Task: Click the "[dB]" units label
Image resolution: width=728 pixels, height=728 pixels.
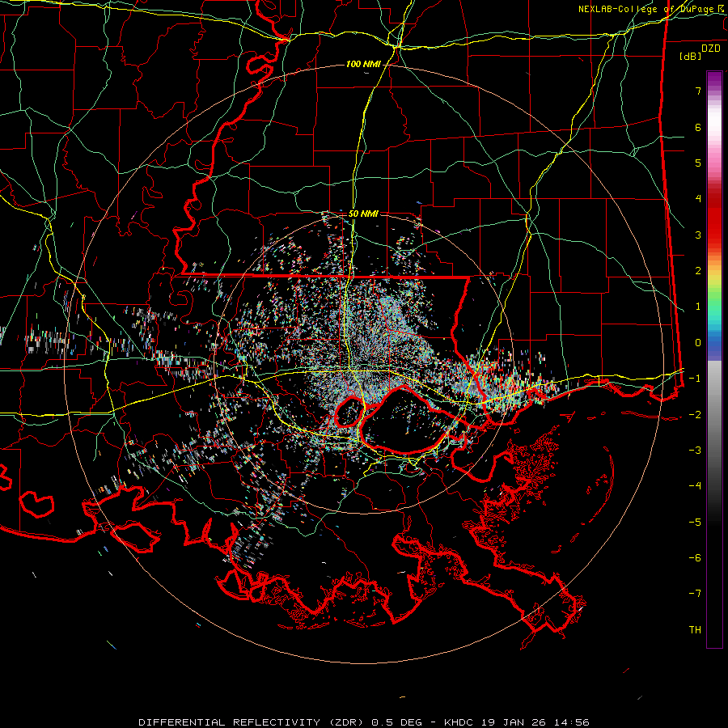Action: [x=691, y=56]
